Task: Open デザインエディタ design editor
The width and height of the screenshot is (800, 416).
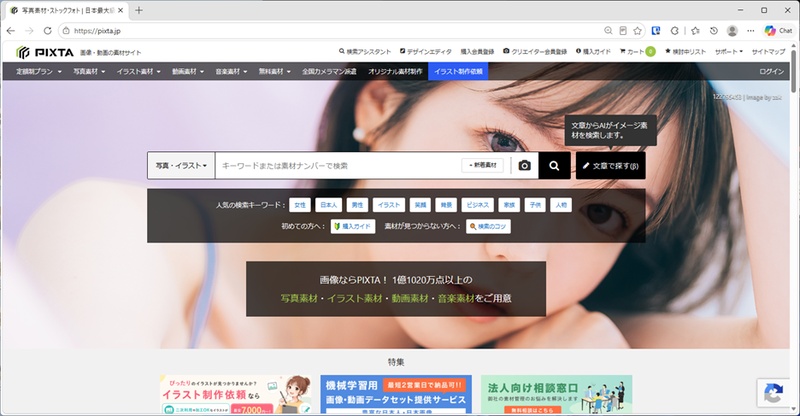Action: pyautogui.click(x=426, y=52)
